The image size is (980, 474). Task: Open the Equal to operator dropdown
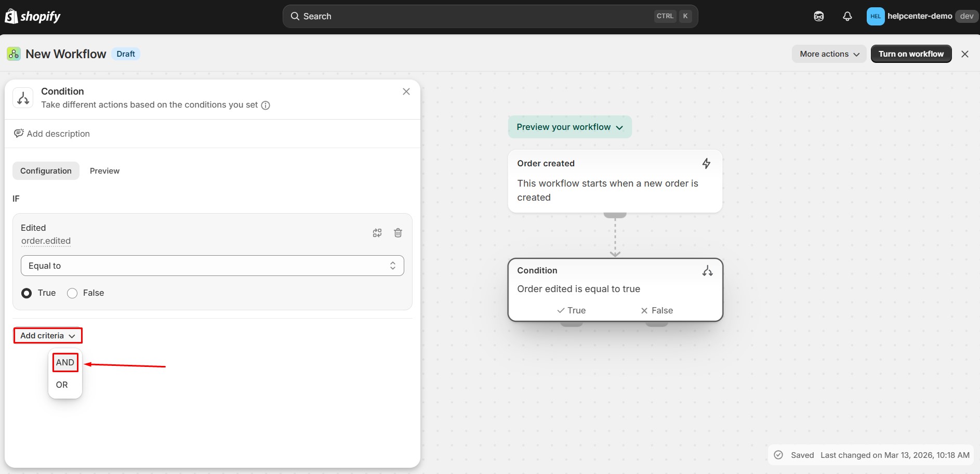pyautogui.click(x=212, y=266)
